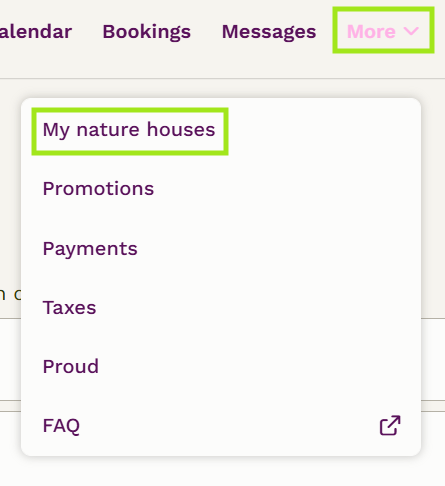View the Taxes section
This screenshot has height=486, width=445.
(x=69, y=307)
